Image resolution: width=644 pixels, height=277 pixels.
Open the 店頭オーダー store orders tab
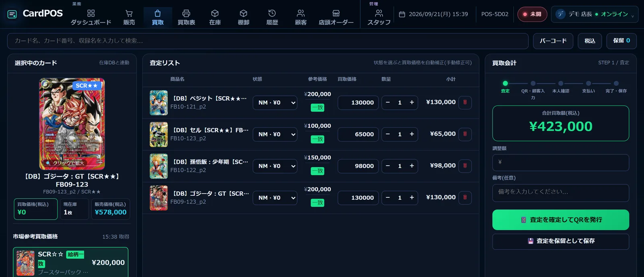coord(336,18)
